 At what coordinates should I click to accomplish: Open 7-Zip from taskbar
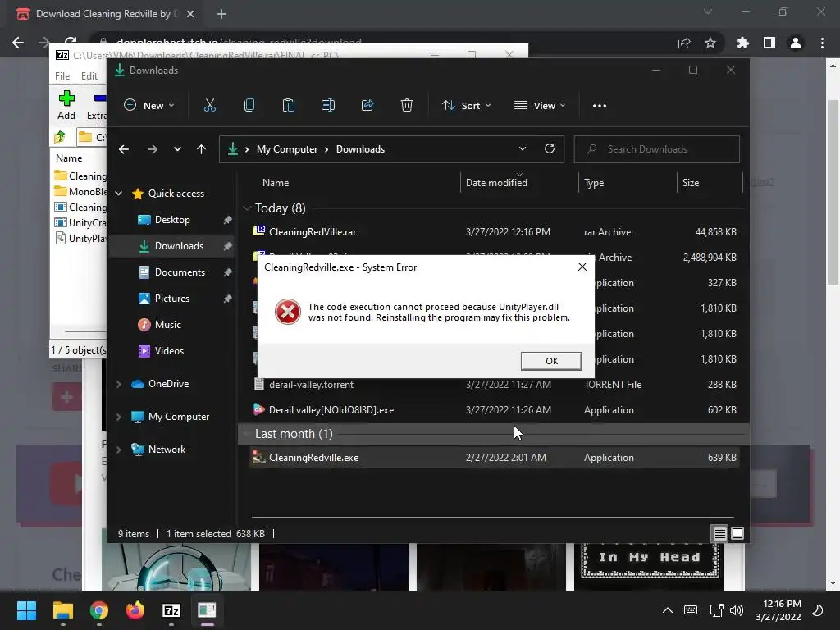pyautogui.click(x=171, y=610)
